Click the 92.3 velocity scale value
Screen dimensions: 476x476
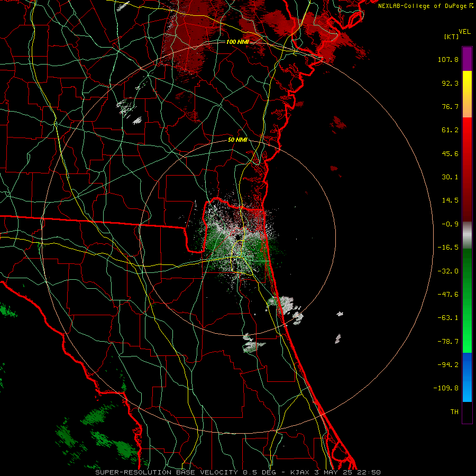coord(450,83)
